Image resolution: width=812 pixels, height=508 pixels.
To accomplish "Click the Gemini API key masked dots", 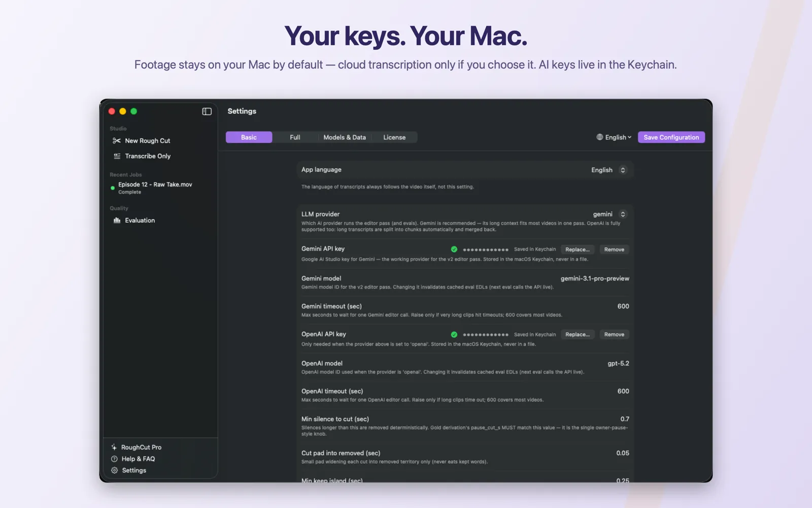I will point(486,249).
